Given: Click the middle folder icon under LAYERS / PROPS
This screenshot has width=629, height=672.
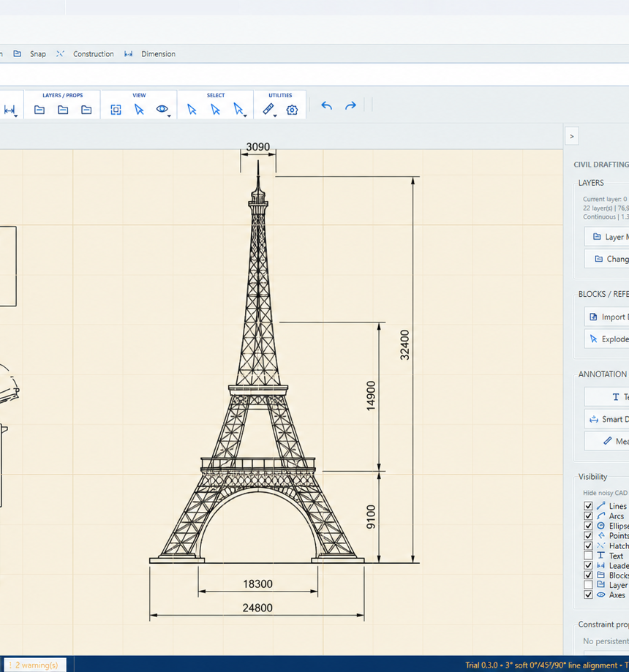Looking at the screenshot, I should (x=63, y=110).
